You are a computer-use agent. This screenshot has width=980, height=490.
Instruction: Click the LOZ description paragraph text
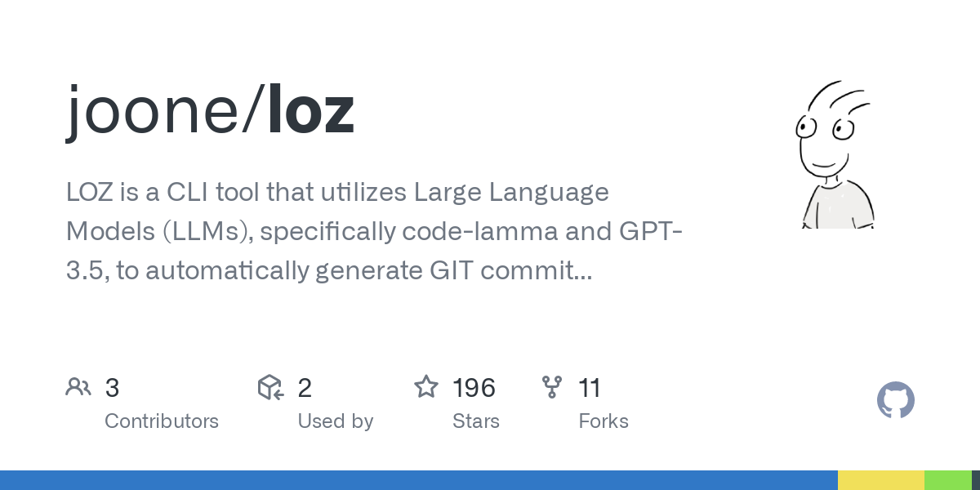click(374, 232)
